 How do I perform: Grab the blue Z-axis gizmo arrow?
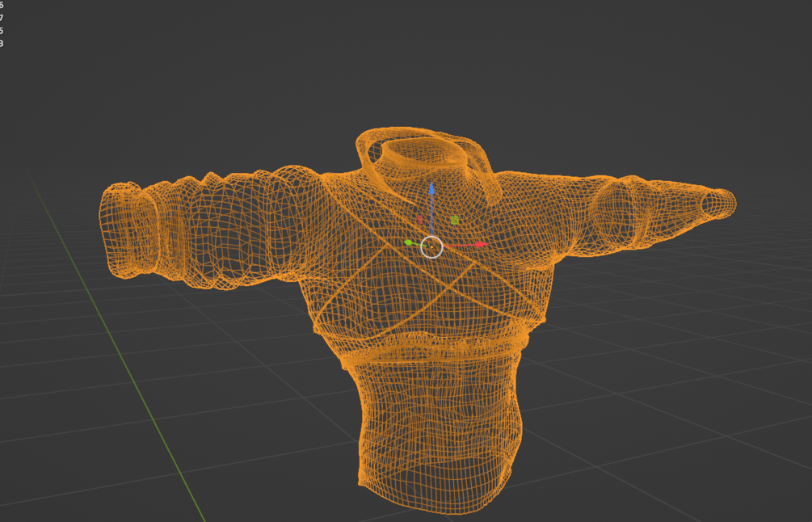(x=431, y=190)
